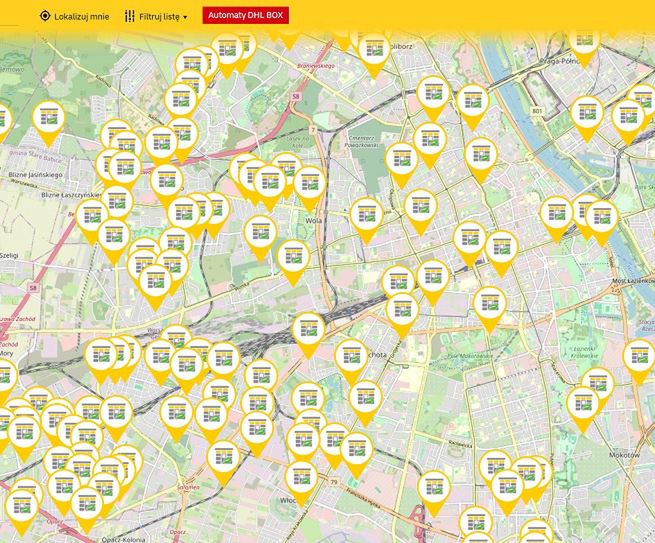The width and height of the screenshot is (655, 543).
Task: Click the Mokotów district label
Action: pyautogui.click(x=624, y=455)
